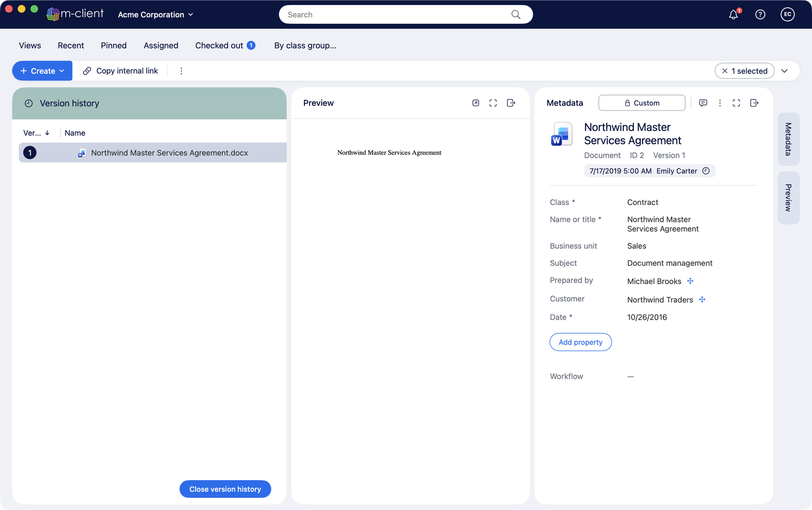Open toolbar more actions three-dot menu
Image resolution: width=812 pixels, height=510 pixels.
[x=181, y=71]
